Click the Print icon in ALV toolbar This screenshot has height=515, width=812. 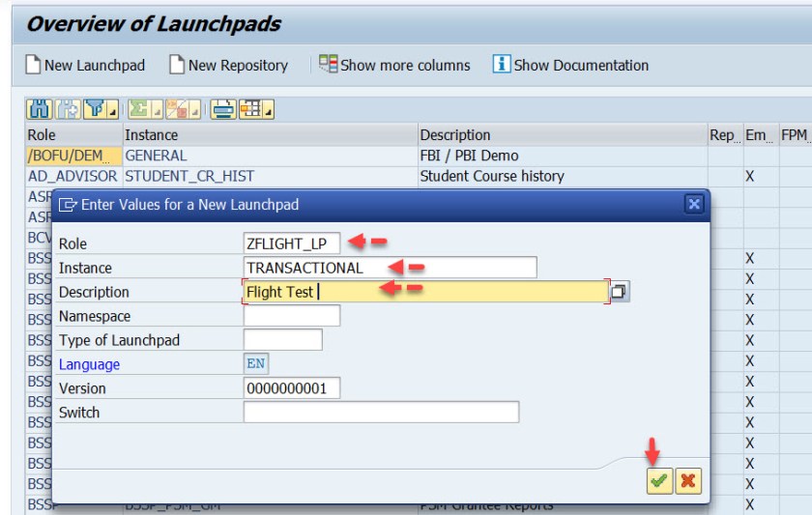[223, 109]
